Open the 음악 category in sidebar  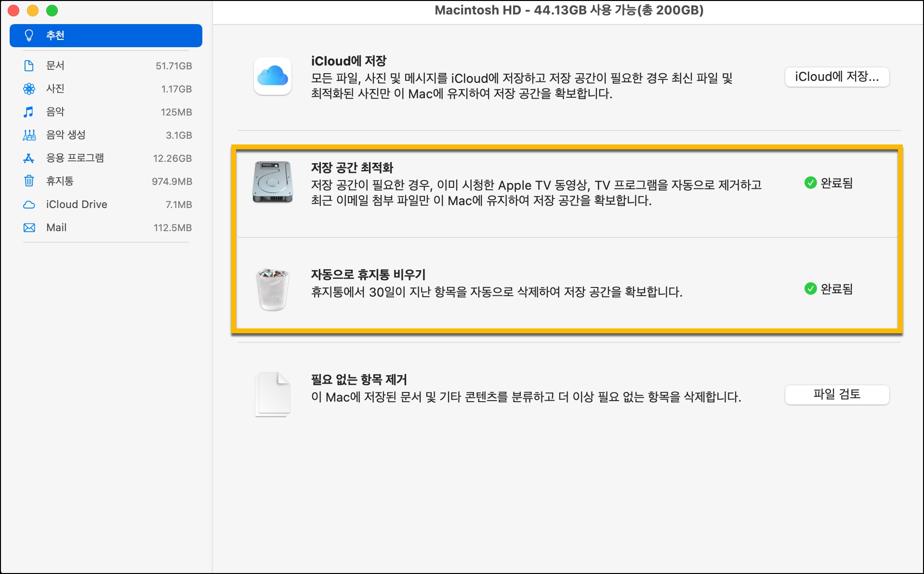click(106, 112)
